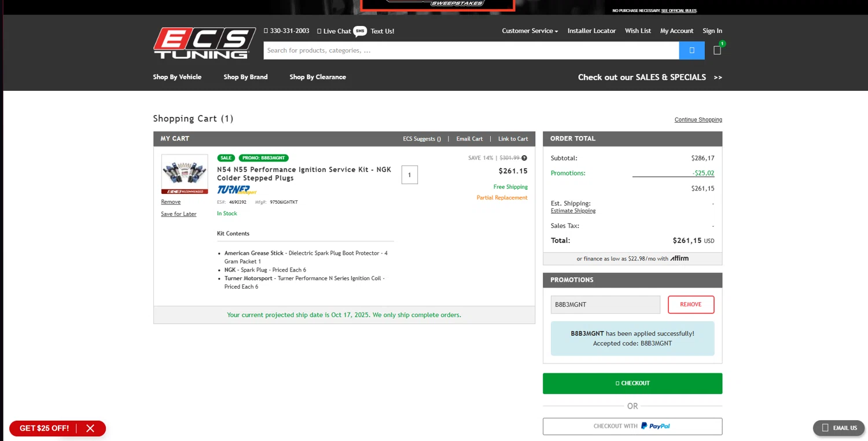This screenshot has width=868, height=441.
Task: Click promo code field B8B3MGNT
Action: coord(605,304)
